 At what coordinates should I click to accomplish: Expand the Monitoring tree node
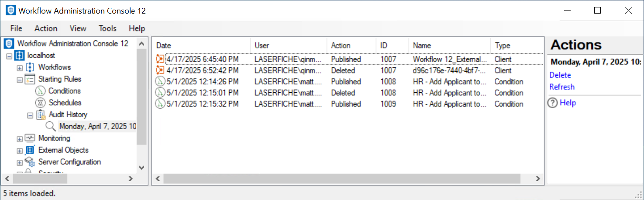point(20,139)
